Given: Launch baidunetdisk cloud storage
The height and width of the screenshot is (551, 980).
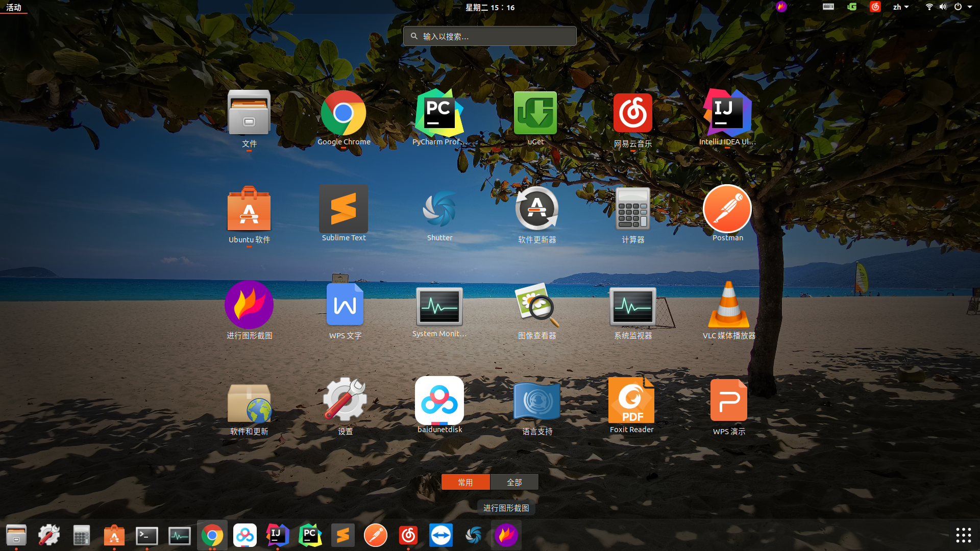Looking at the screenshot, I should click(439, 400).
